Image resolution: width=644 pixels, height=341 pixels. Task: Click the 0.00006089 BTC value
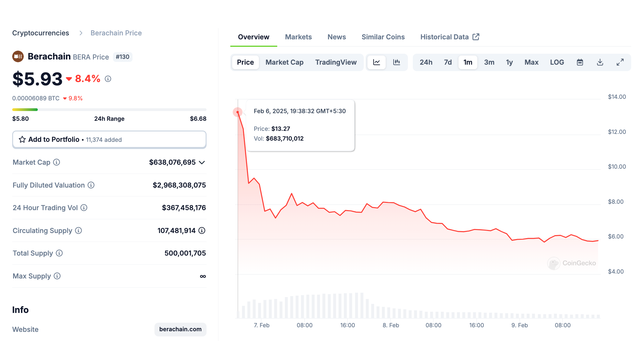click(36, 98)
